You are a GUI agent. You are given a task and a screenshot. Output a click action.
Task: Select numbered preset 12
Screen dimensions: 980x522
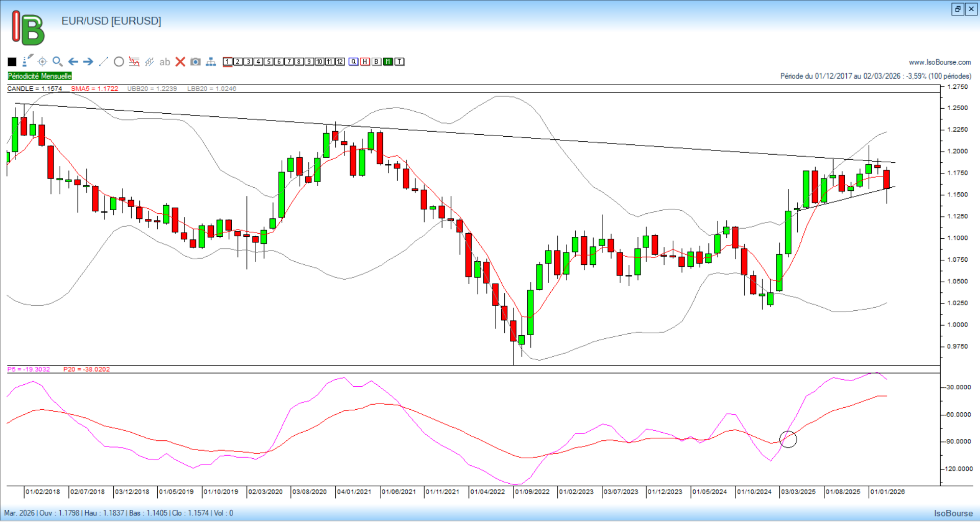(x=340, y=62)
